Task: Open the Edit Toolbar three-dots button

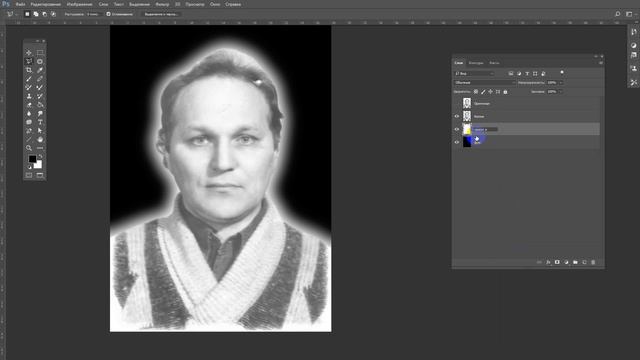Action: pos(40,148)
